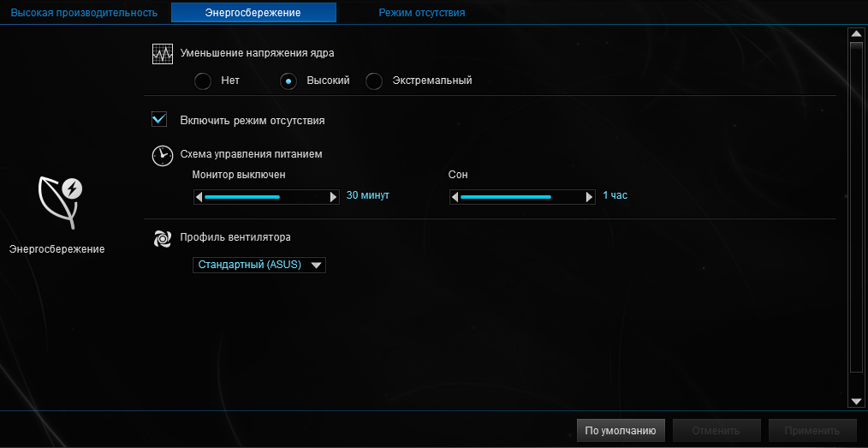This screenshot has height=448, width=868.
Task: Select the Нет radio button
Action: point(203,81)
